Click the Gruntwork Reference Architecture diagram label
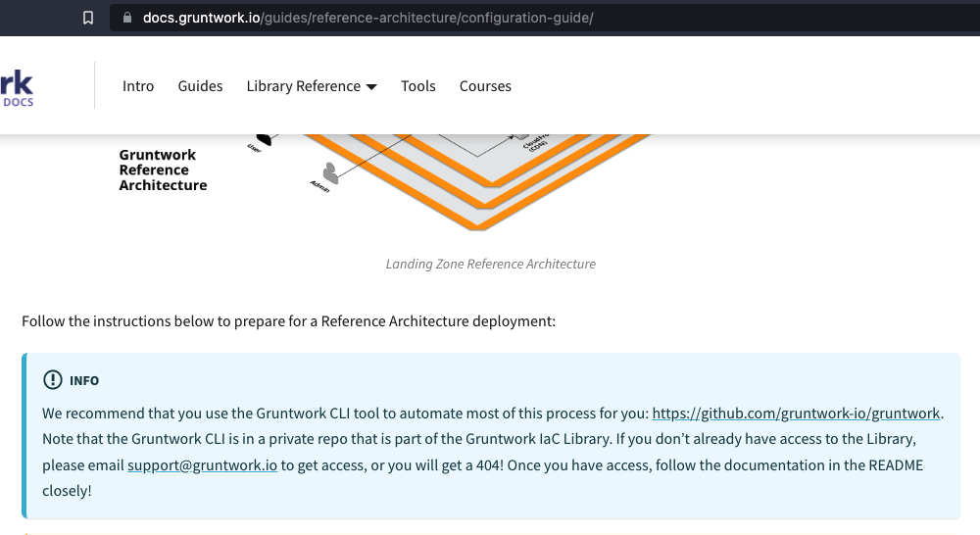Viewport: 980px width, 535px height. [163, 170]
